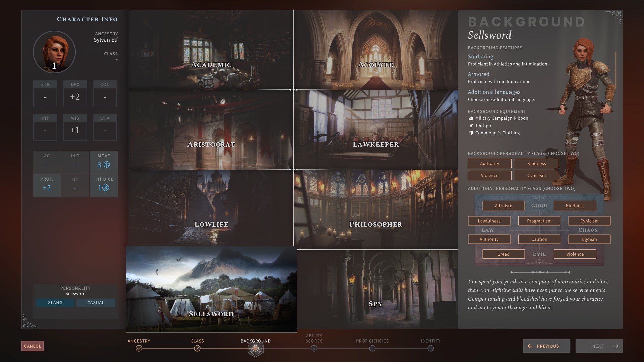Choose the Slang personality speech option
644x362 pixels.
55,303
